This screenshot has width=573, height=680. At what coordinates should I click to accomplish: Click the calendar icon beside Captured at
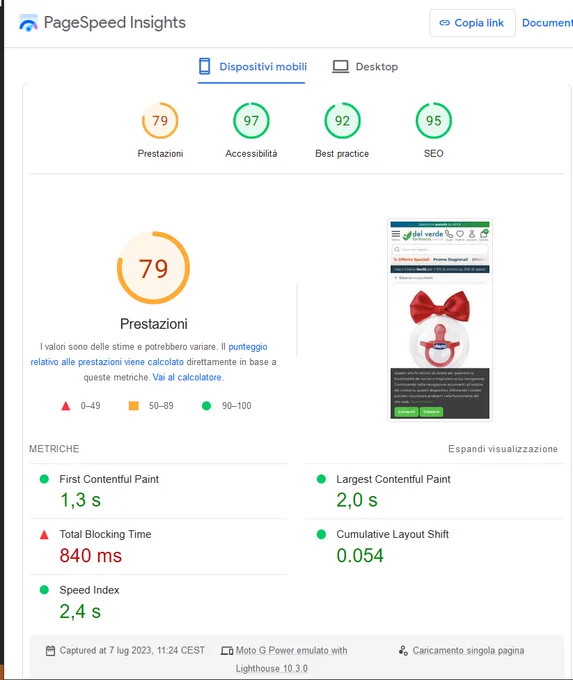tap(50, 651)
